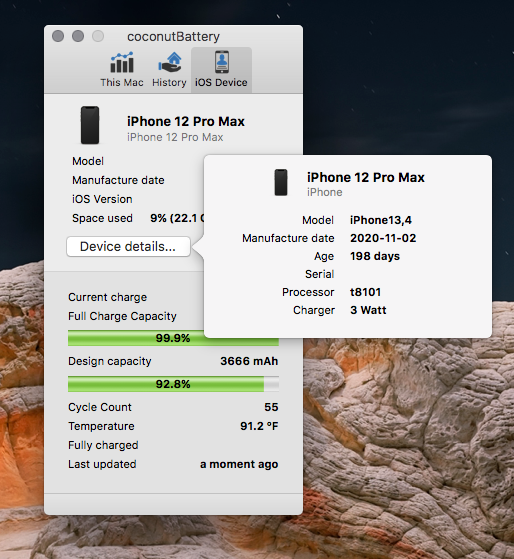Click the Age label in popover

pyautogui.click(x=324, y=257)
